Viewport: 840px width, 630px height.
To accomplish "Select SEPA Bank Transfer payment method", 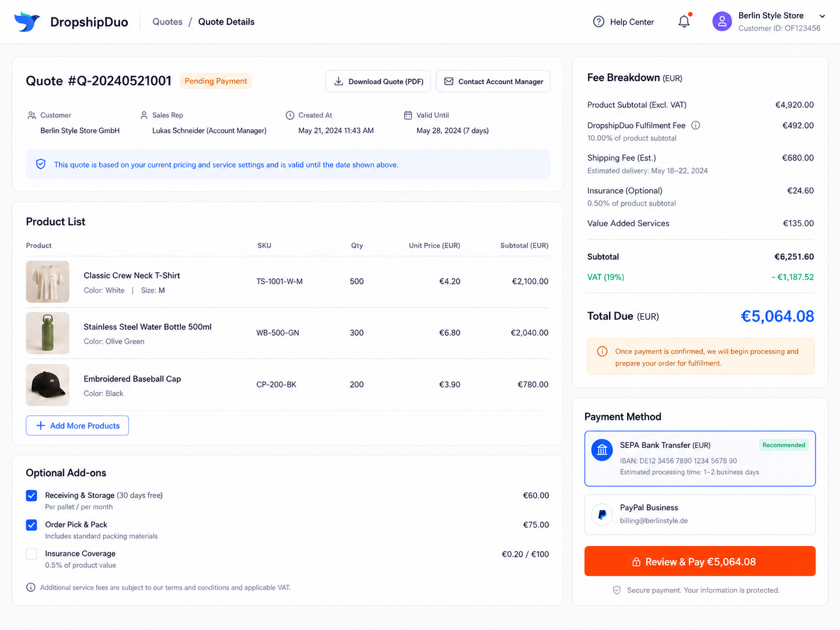I will 700,458.
